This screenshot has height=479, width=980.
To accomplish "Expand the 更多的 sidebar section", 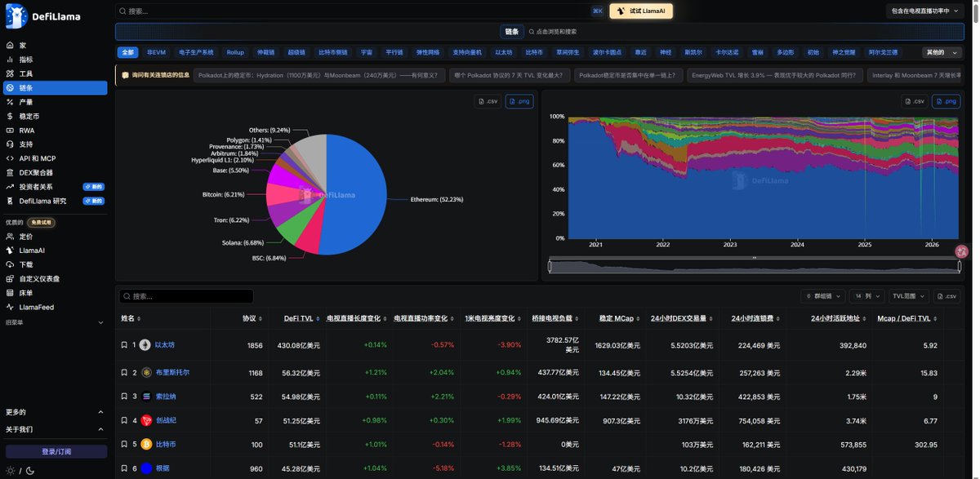I will coord(54,412).
